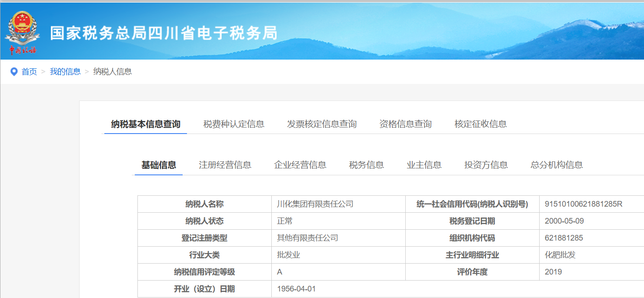
Task: Click credit rating value A
Action: click(280, 272)
